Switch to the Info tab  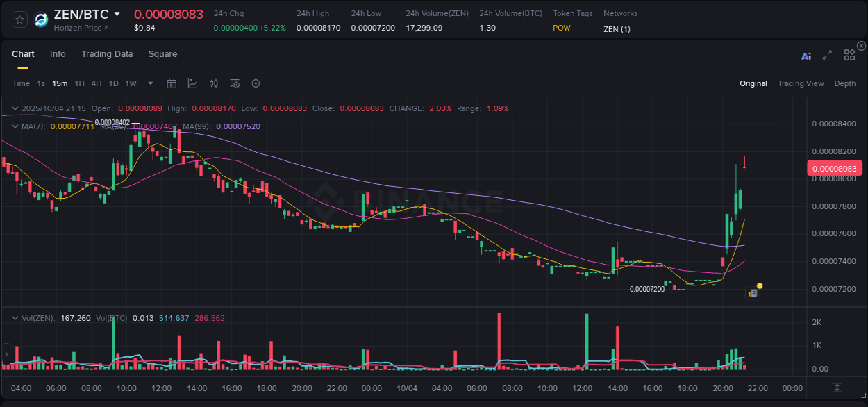coord(58,53)
